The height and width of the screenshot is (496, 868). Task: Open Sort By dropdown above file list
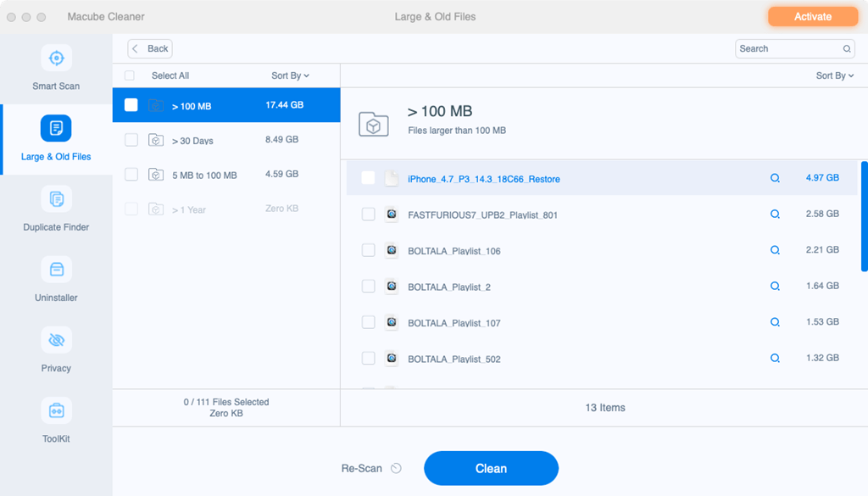pyautogui.click(x=835, y=75)
